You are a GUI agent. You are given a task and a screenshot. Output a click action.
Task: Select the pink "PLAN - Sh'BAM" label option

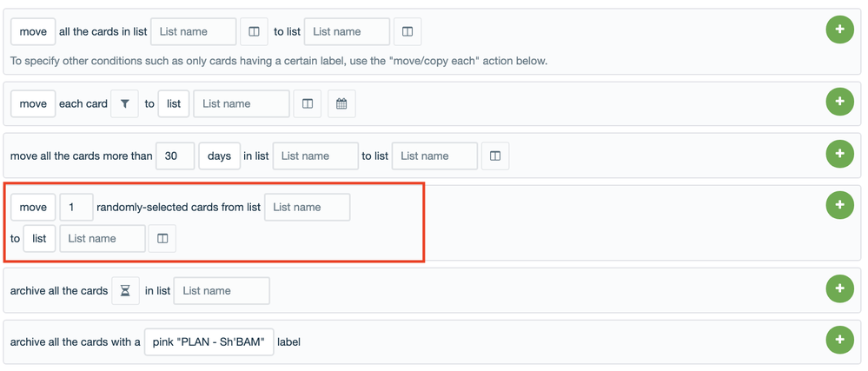209,342
